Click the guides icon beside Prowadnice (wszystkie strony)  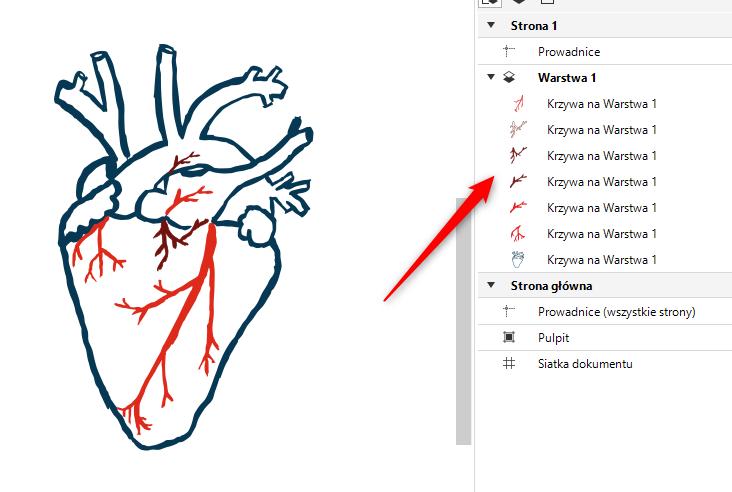tap(508, 311)
